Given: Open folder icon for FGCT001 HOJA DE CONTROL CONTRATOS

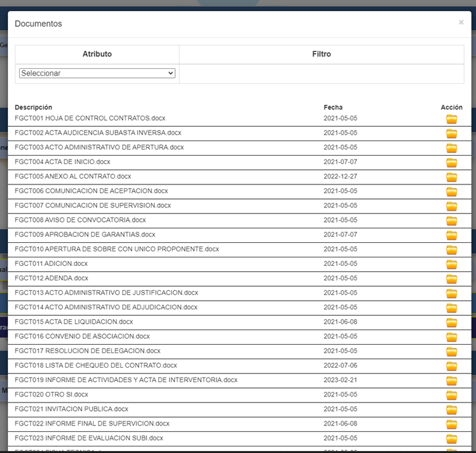Looking at the screenshot, I should pyautogui.click(x=451, y=119).
